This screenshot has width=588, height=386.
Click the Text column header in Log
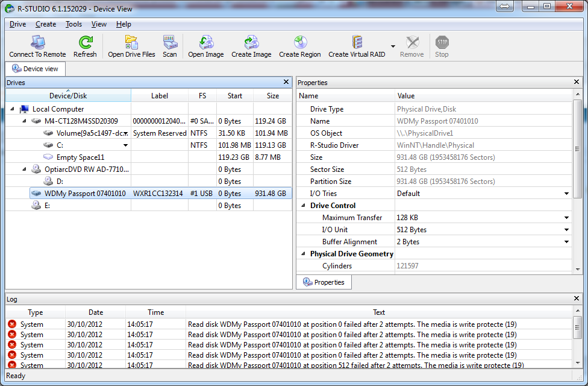[x=379, y=312]
